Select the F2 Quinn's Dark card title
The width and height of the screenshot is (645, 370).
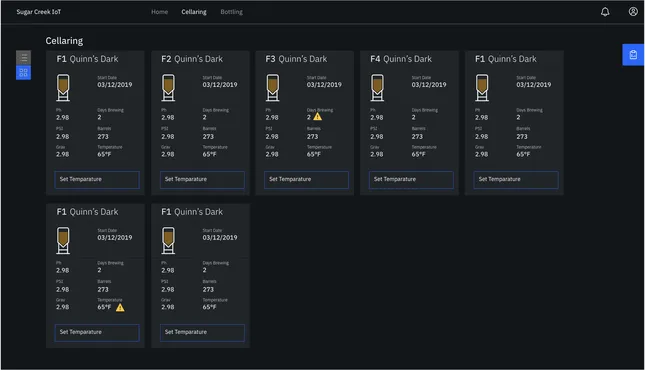coord(192,59)
